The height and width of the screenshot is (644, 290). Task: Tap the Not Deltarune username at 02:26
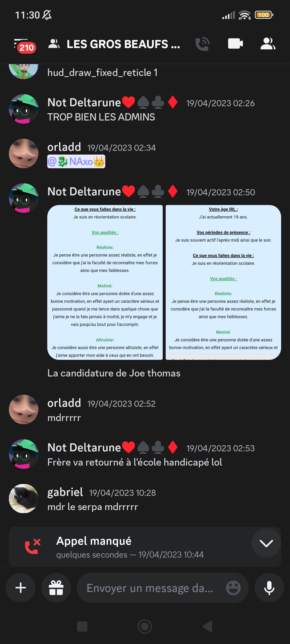[84, 103]
